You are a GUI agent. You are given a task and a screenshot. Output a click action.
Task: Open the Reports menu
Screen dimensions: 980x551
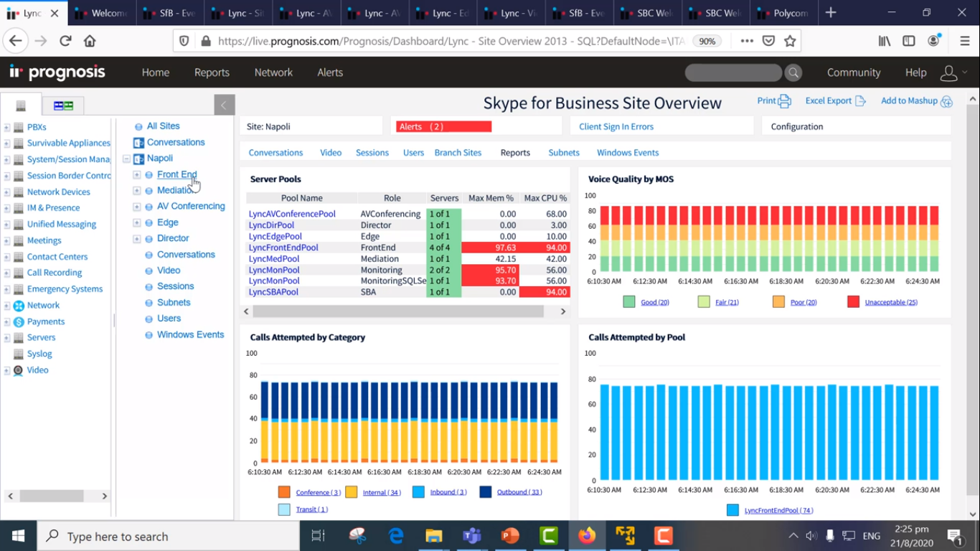(212, 72)
